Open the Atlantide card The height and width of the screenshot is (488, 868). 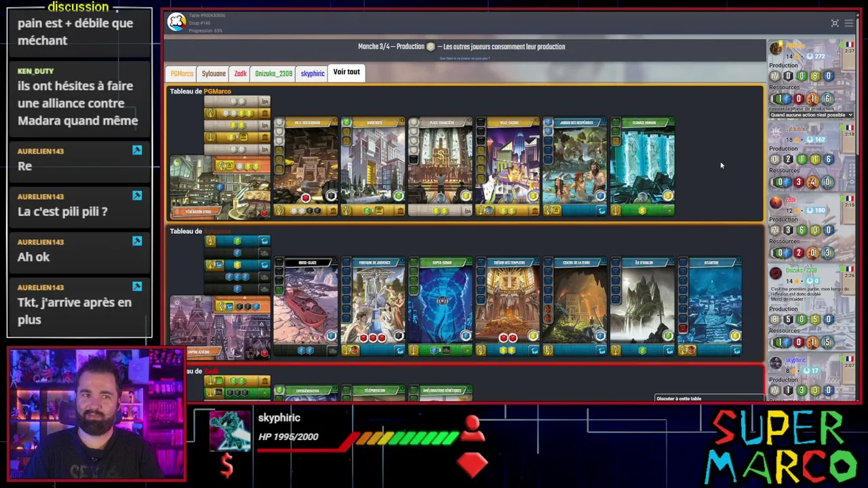(710, 306)
